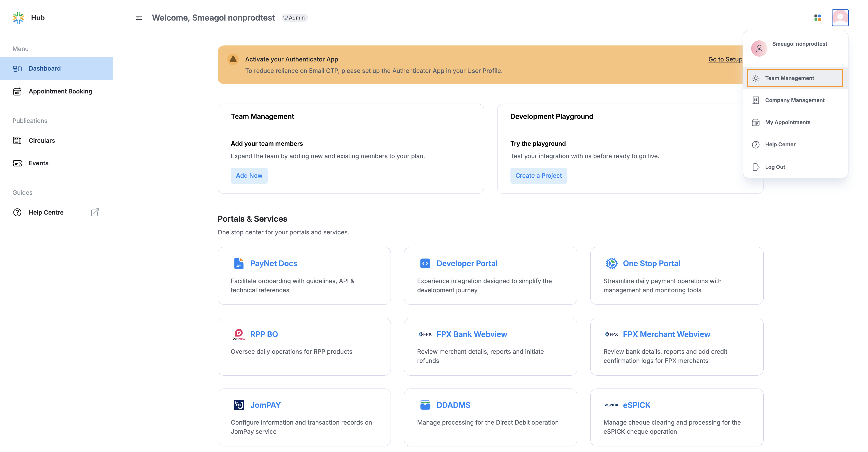Click the Activate your Authenticator App heading
This screenshot has height=452, width=868.
pyautogui.click(x=292, y=59)
